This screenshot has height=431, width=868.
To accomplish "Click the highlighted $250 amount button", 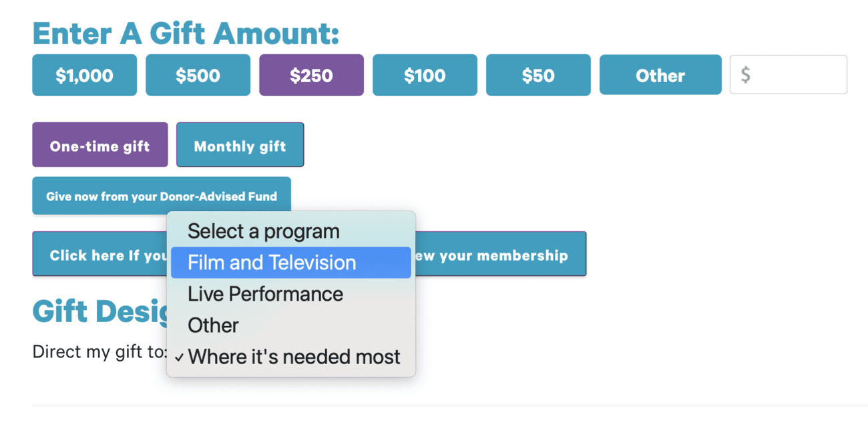I will tap(311, 76).
